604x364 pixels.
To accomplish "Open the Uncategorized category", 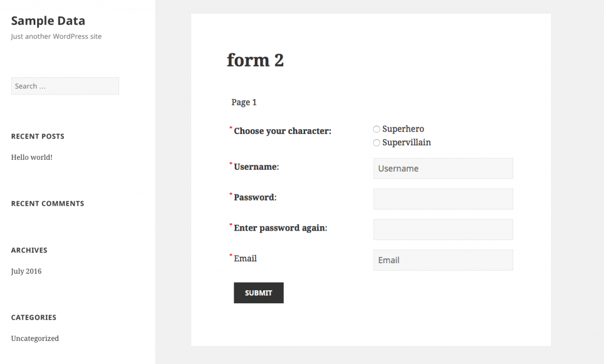I will pos(35,338).
